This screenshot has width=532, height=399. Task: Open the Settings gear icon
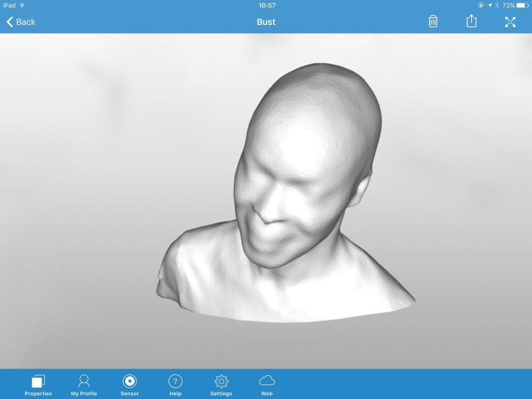(221, 381)
